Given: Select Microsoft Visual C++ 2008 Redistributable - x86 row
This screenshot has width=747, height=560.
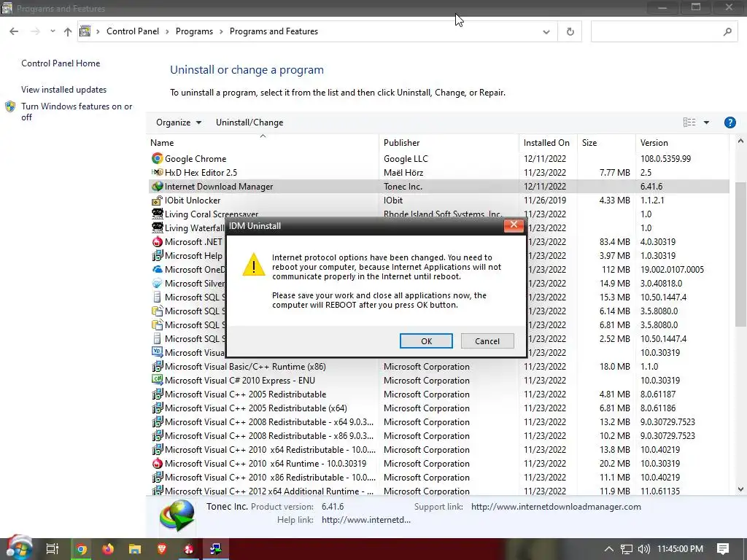Looking at the screenshot, I should point(438,436).
